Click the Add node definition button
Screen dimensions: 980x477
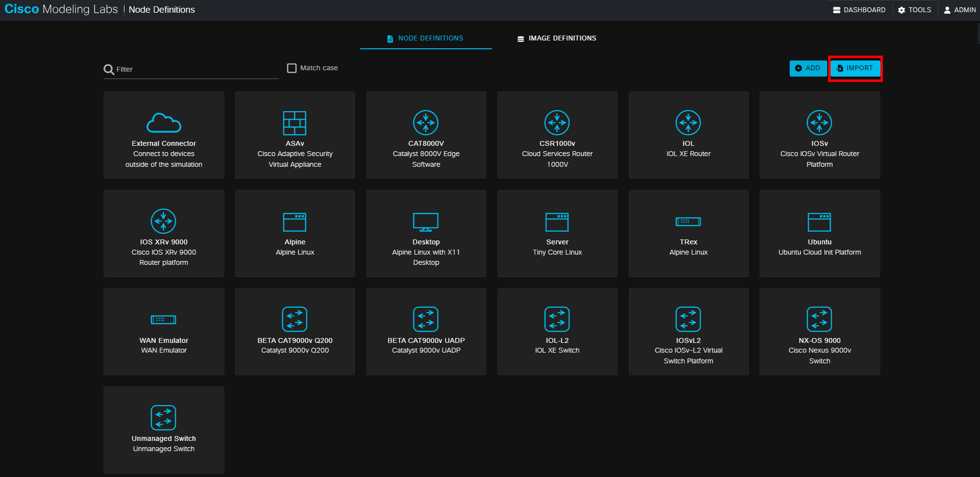click(x=808, y=68)
